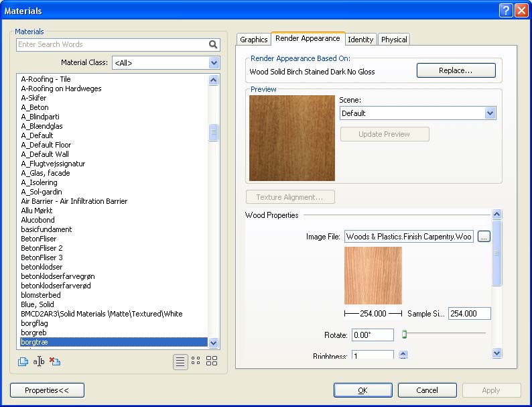Select Alucobond in the materials list

point(38,220)
